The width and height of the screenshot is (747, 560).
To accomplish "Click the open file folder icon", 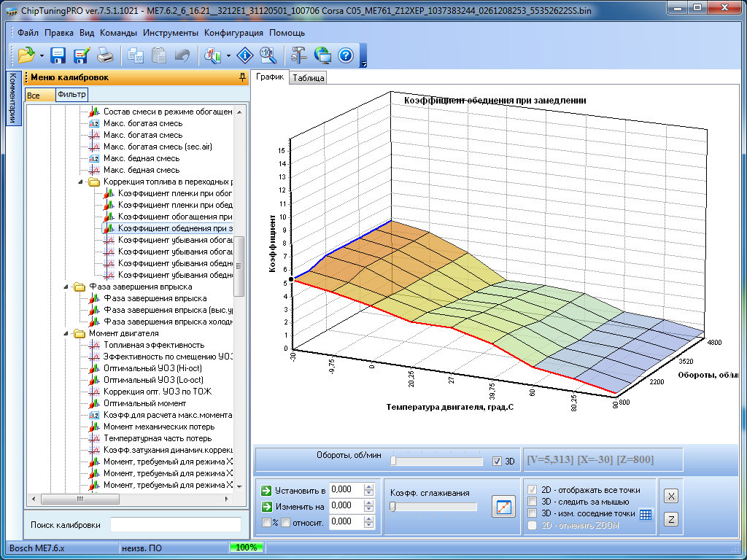I will [26, 55].
